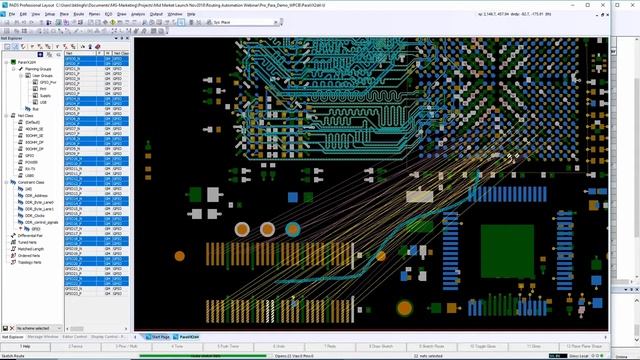Select the 40OHM_SE net class

pyautogui.click(x=34, y=129)
